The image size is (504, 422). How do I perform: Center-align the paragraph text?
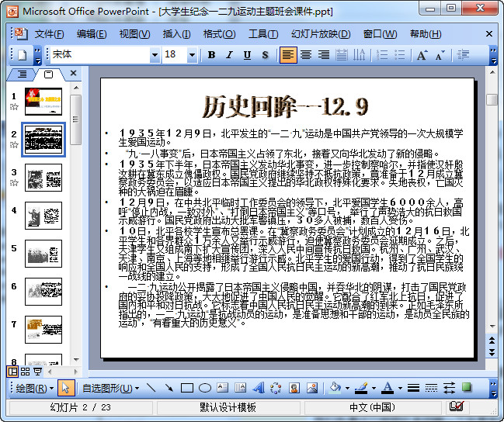pos(306,55)
